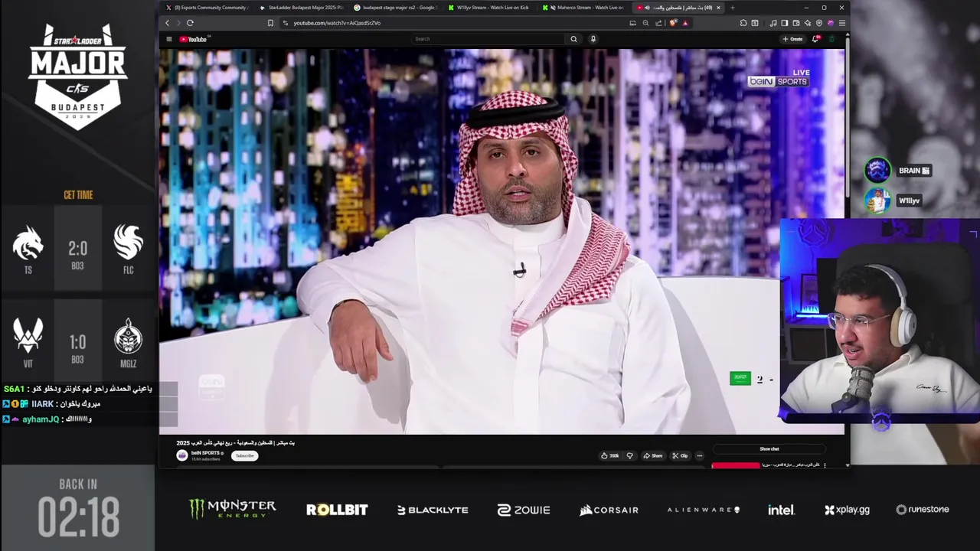
Task: Open more actions ellipsis beside Clip
Action: (699, 455)
